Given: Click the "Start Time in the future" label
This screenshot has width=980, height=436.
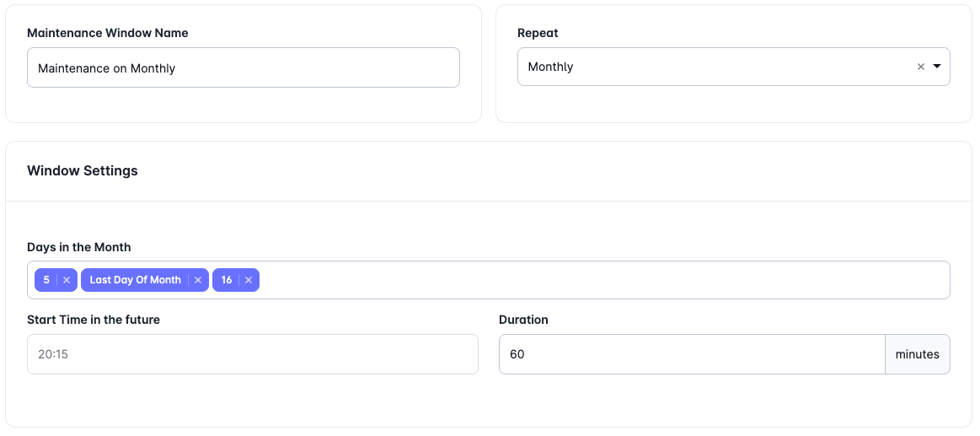Looking at the screenshot, I should [94, 320].
